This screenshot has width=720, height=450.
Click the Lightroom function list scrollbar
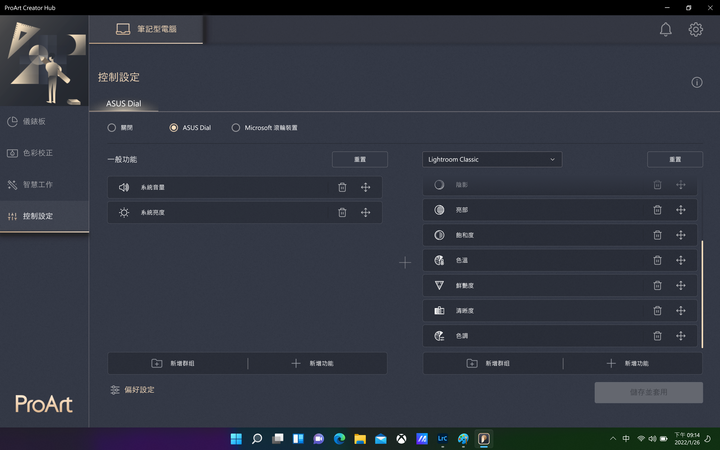click(702, 294)
